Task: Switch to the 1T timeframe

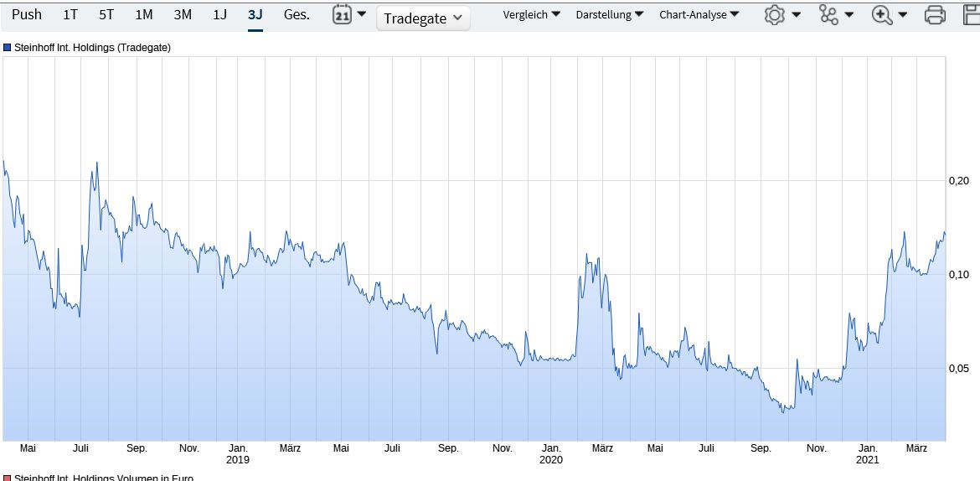Action: (70, 14)
